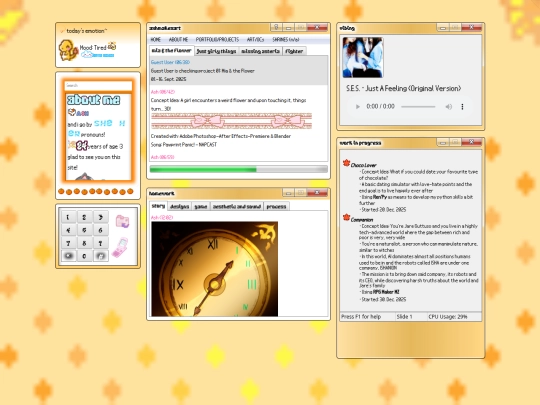The height and width of the screenshot is (405, 540).
Task: Click the tired emoji beside Mood: Tired
Action: 112,46
